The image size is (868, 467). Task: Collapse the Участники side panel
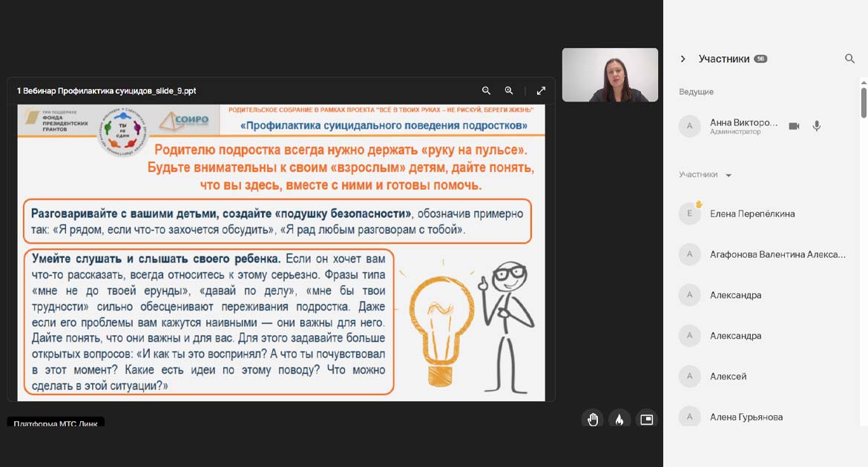click(x=683, y=59)
